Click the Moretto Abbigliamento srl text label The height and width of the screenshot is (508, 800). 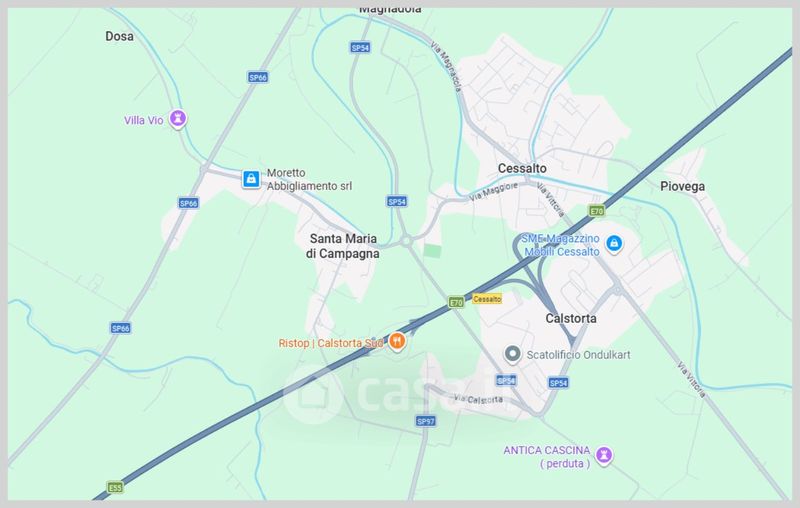(309, 180)
